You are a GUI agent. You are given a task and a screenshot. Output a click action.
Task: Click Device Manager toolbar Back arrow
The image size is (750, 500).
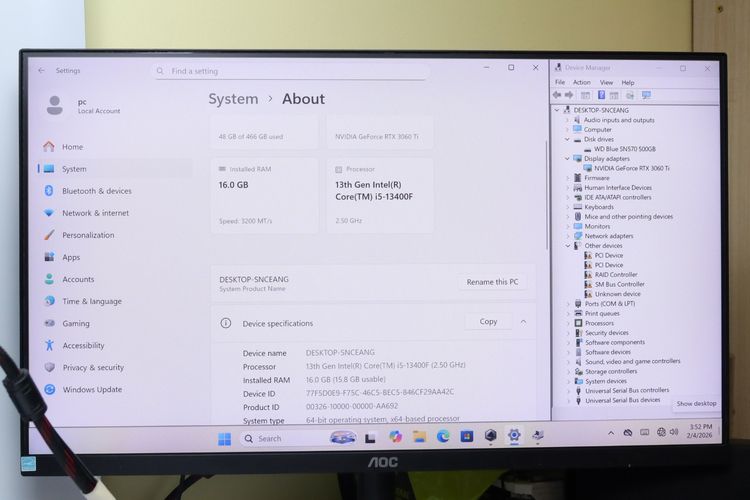(x=557, y=95)
